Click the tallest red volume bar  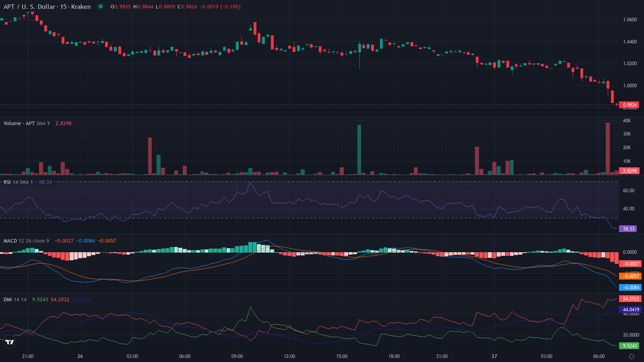pyautogui.click(x=608, y=149)
